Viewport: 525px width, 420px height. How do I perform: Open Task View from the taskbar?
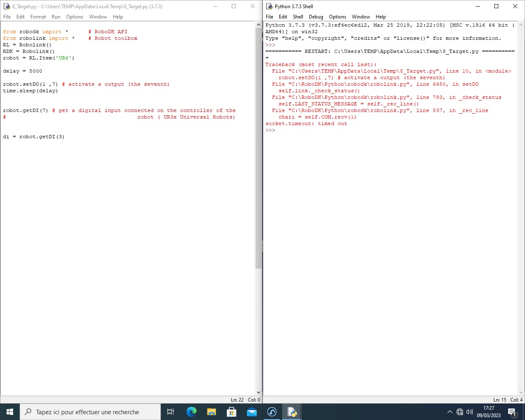[x=171, y=412]
